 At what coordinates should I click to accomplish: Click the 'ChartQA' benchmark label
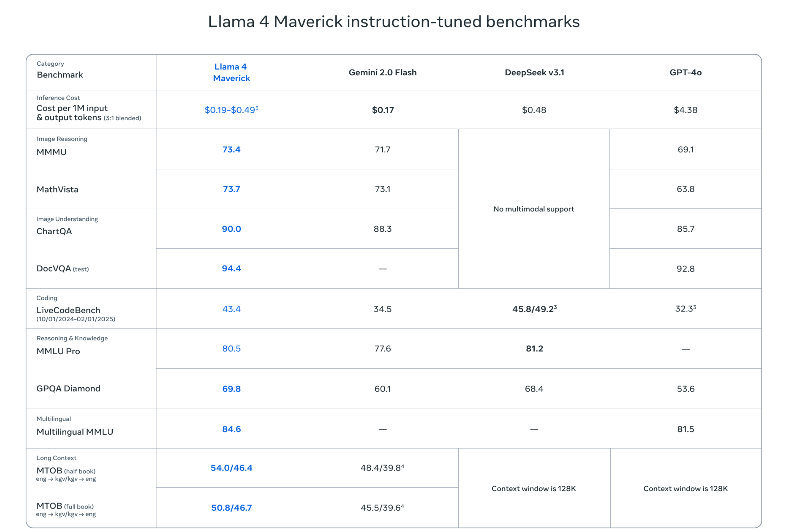click(x=54, y=231)
